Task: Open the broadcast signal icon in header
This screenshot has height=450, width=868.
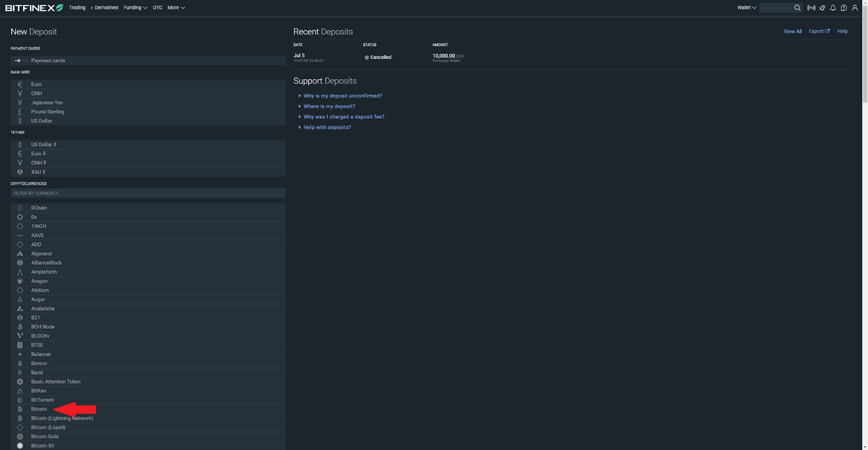Action: pos(811,8)
